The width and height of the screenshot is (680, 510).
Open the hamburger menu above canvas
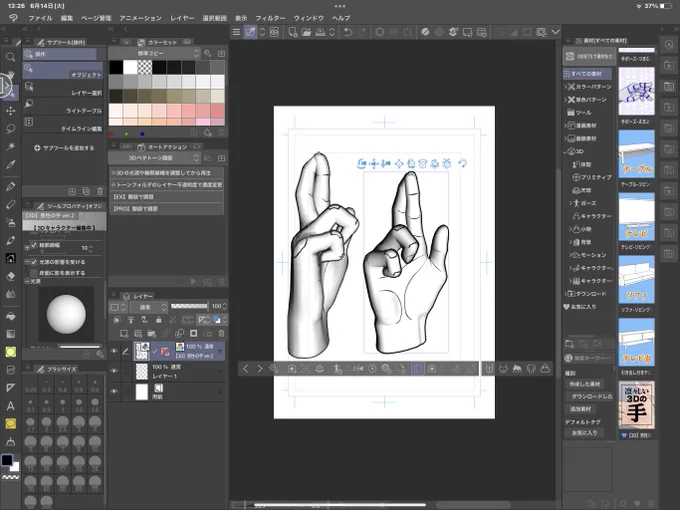(x=236, y=32)
